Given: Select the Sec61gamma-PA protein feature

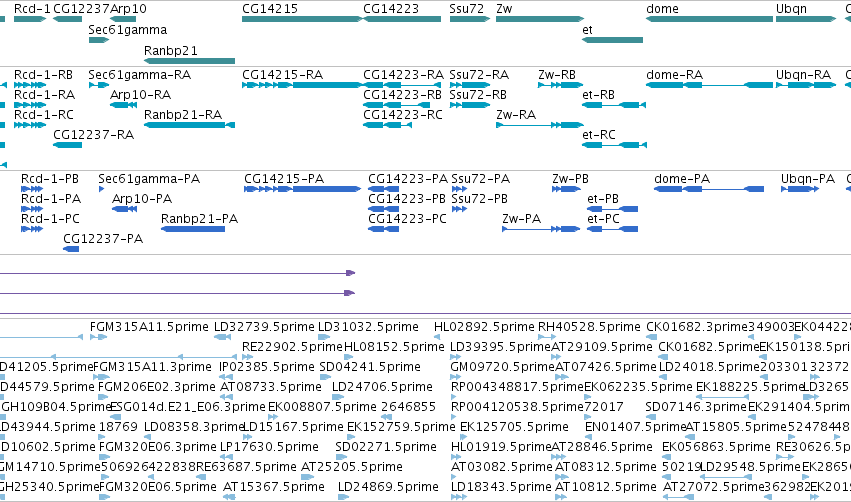Looking at the screenshot, I should click(101, 189).
